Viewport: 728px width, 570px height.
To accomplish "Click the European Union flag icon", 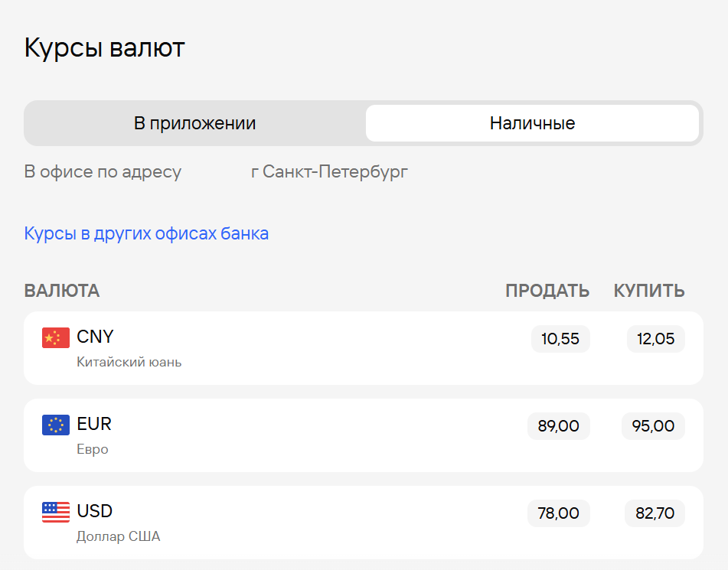I will click(56, 425).
